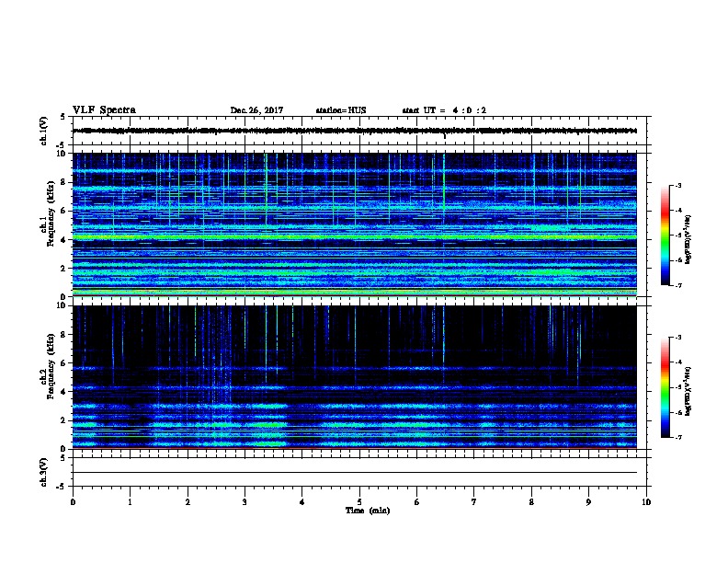Click the flat ch.3 voltage trace line
The height and width of the screenshot is (563, 728).
click(x=355, y=473)
